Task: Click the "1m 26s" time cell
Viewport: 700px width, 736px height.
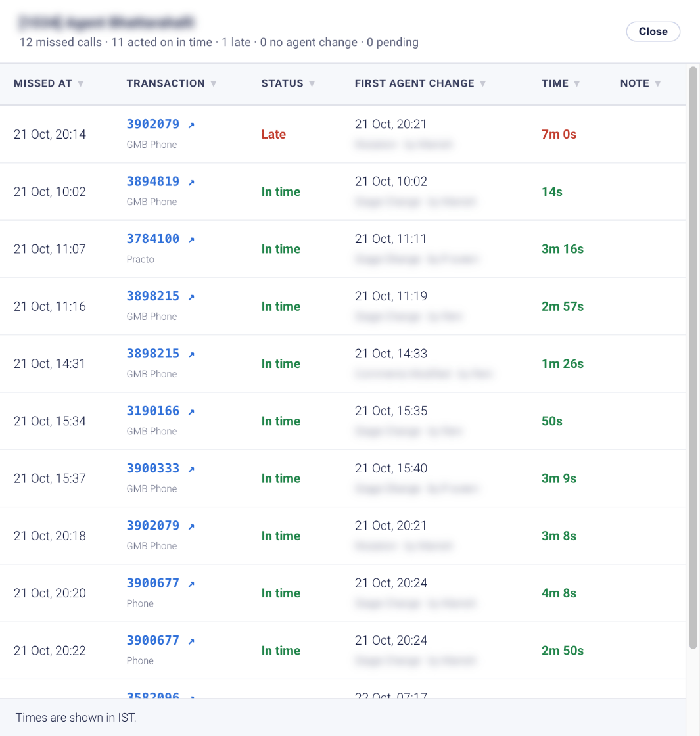Action: [x=563, y=364]
